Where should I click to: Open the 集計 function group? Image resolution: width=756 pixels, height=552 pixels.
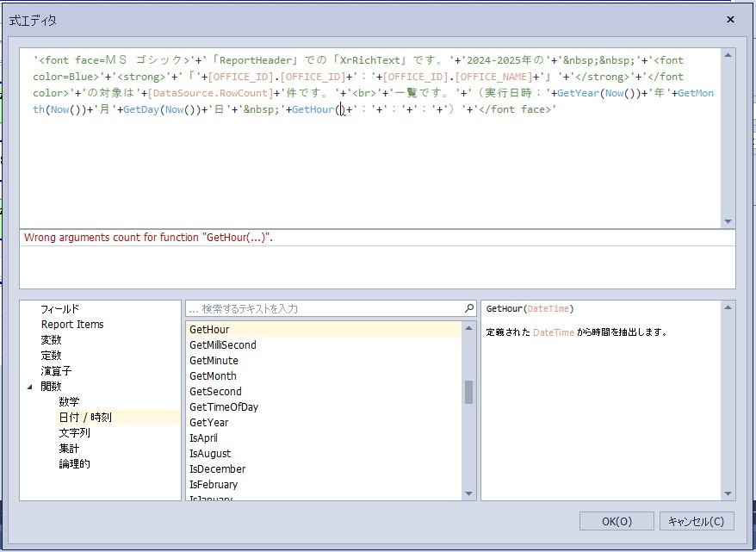coord(69,448)
